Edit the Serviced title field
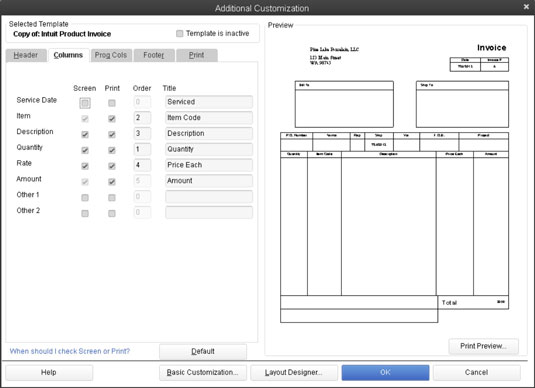Screen dimensions: 535x388 [x=209, y=102]
